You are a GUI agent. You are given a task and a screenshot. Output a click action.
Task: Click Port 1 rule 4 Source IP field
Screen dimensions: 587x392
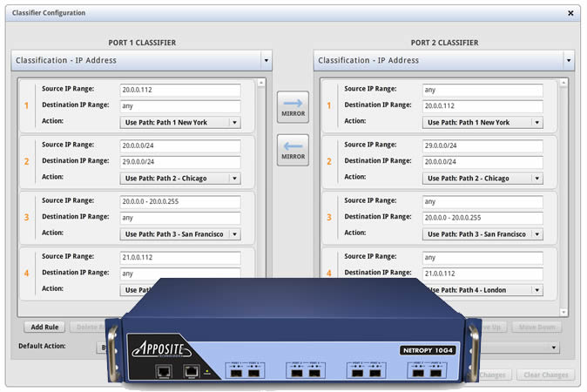coord(179,257)
